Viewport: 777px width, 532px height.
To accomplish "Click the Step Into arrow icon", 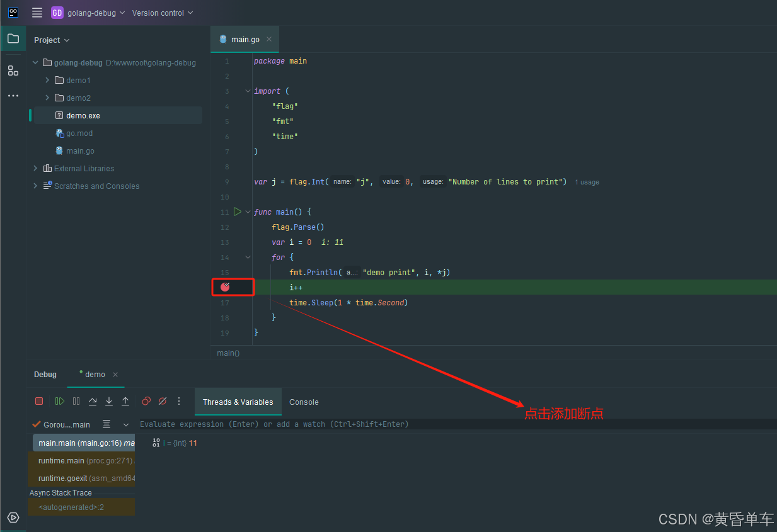I will tap(109, 401).
